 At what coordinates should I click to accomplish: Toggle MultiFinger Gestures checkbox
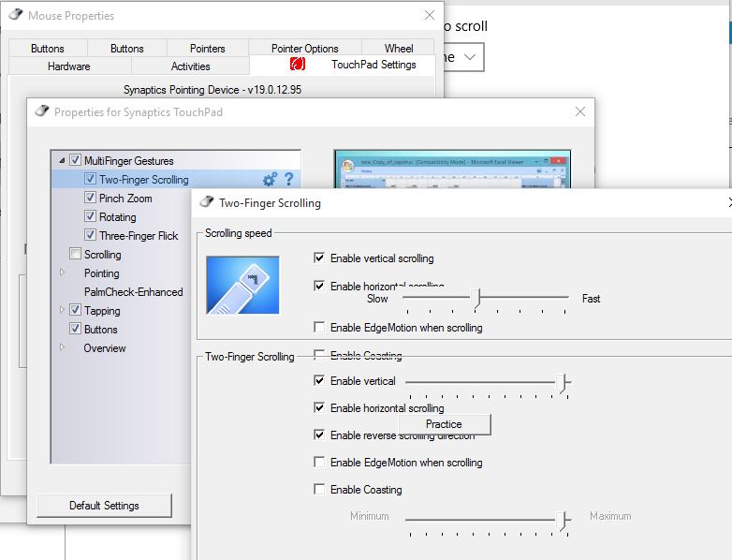pyautogui.click(x=75, y=160)
